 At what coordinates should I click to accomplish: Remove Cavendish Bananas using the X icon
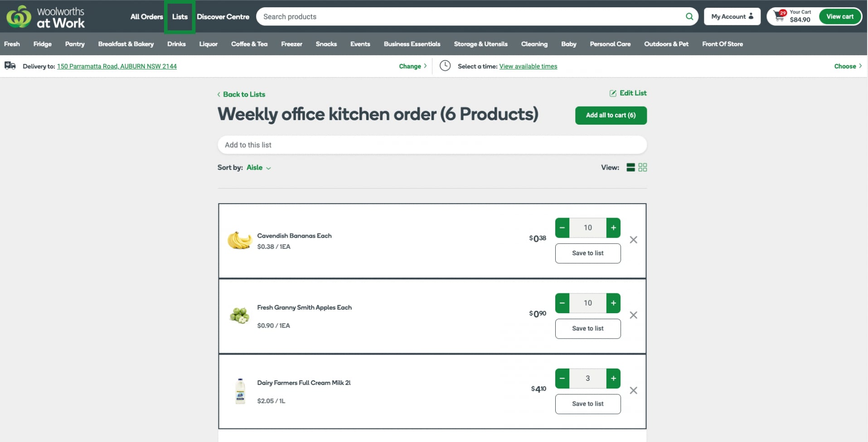point(633,240)
